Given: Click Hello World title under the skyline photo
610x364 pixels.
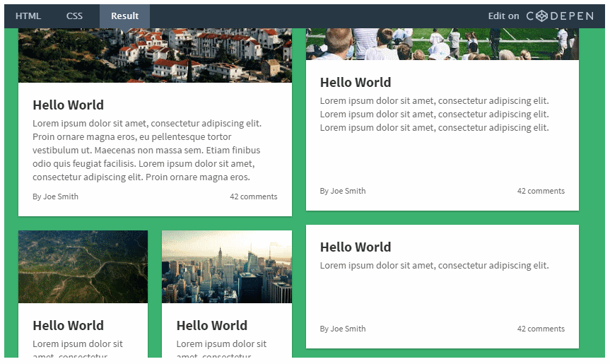Looking at the screenshot, I should pyautogui.click(x=212, y=326).
